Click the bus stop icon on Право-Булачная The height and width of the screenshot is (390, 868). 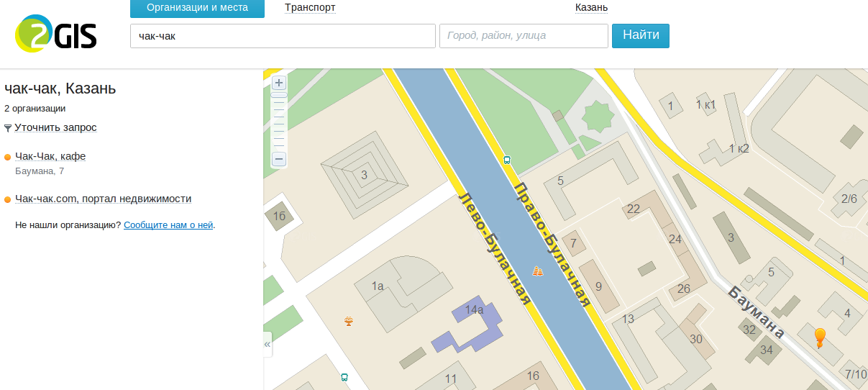coord(507,160)
